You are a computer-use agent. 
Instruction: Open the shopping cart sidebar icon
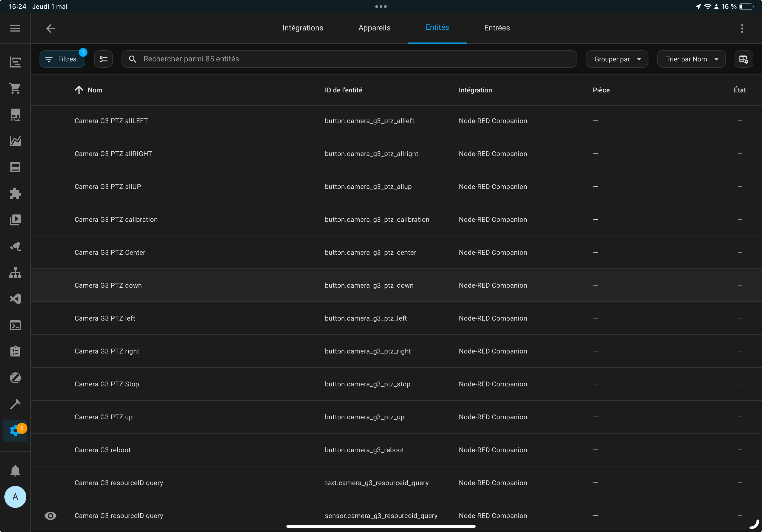(15, 88)
